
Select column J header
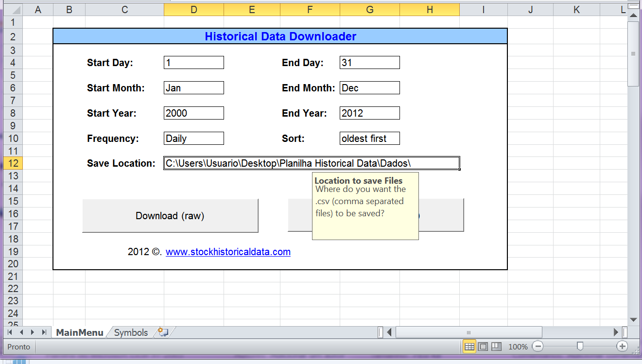point(530,9)
